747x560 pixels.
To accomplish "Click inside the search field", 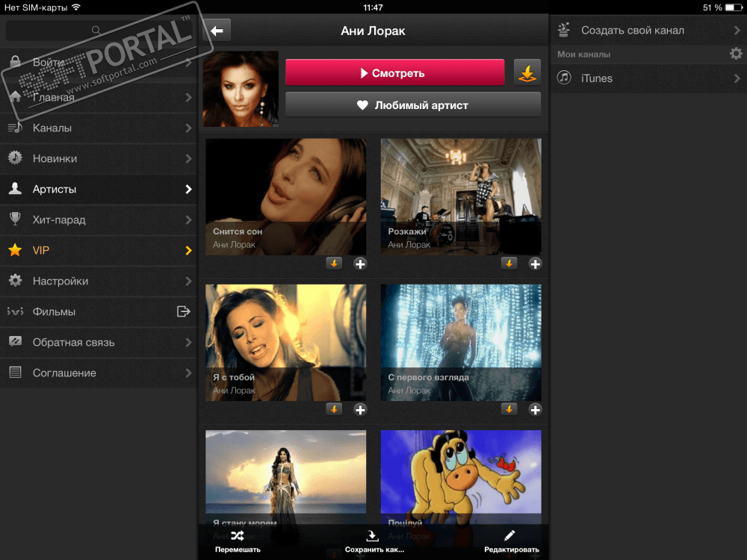I will (99, 31).
